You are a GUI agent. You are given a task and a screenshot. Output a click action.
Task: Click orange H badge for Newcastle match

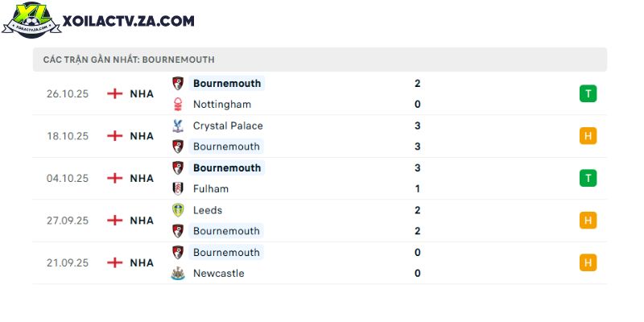(588, 263)
